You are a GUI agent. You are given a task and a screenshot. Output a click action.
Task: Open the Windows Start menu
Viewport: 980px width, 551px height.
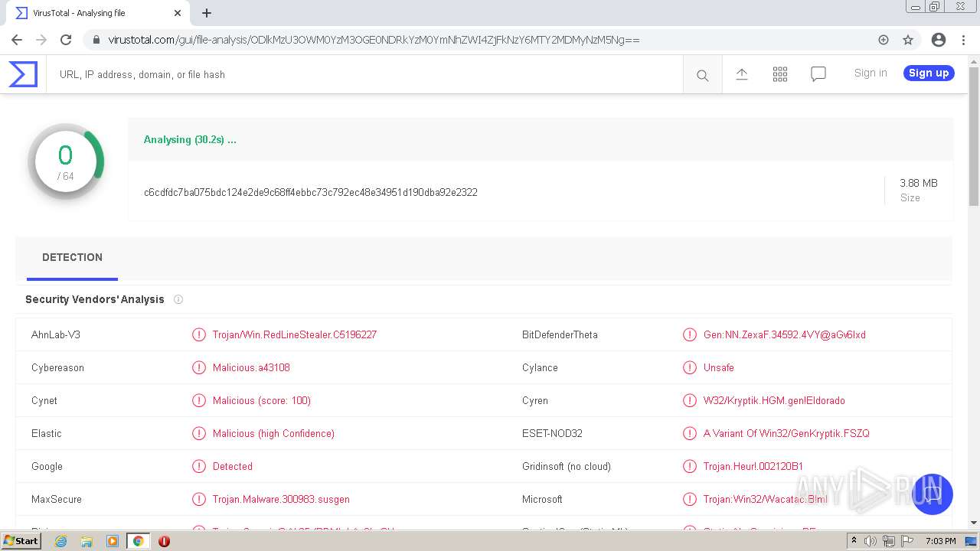coord(21,541)
